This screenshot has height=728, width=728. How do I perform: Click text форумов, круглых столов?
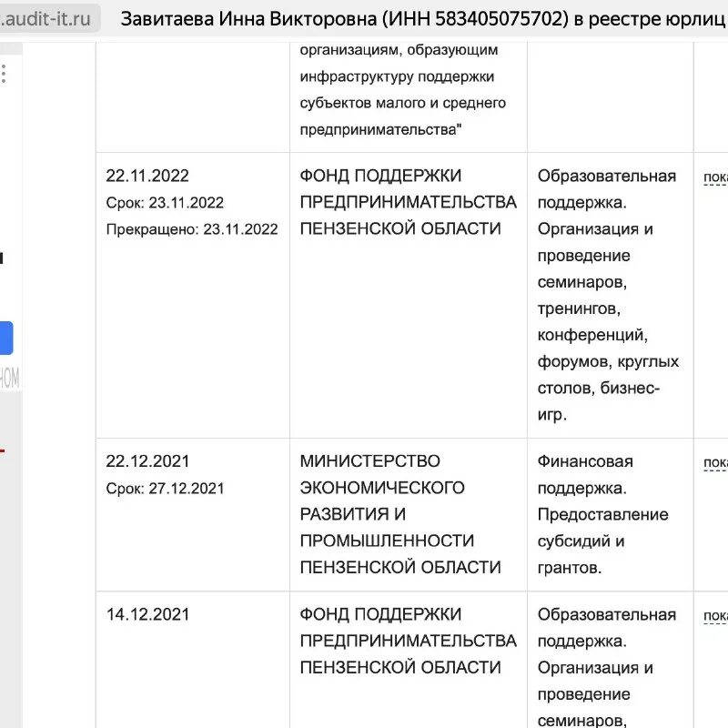608,374
